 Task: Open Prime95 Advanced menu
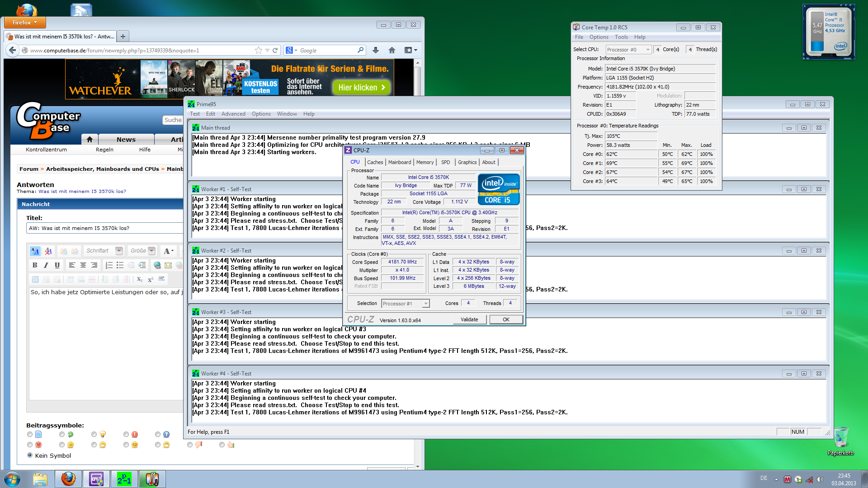(x=233, y=114)
